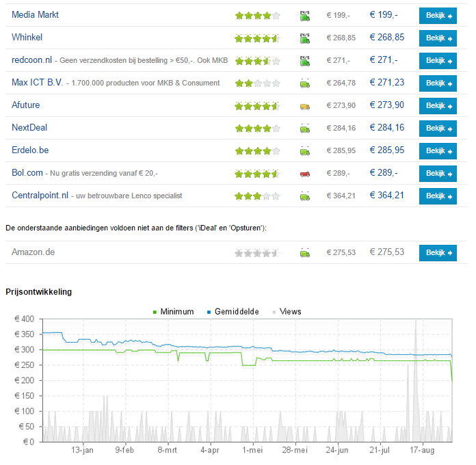Click the total price € 271,23 for Max ICT
Image resolution: width=476 pixels, height=465 pixels.
pos(387,82)
